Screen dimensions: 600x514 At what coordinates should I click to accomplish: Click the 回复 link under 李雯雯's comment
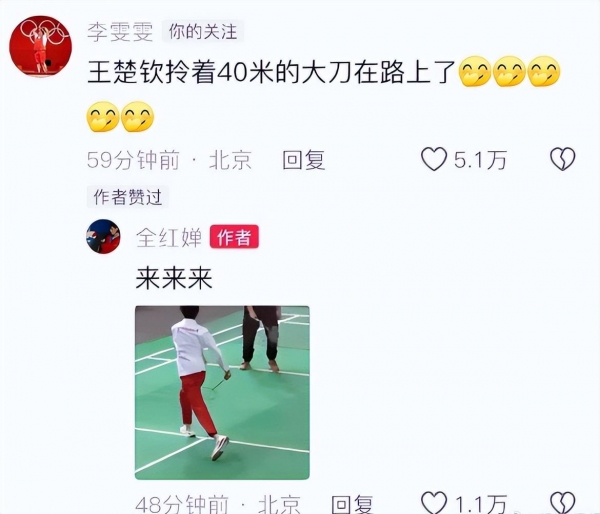(x=304, y=160)
